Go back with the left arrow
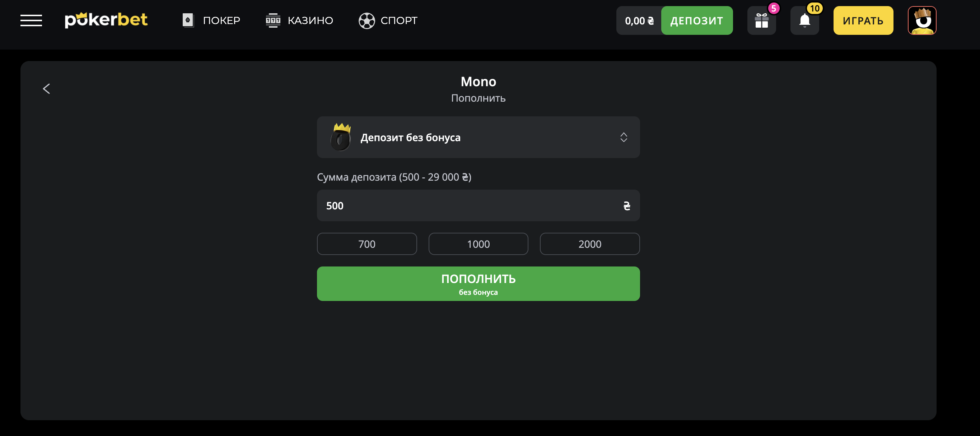The image size is (980, 436). click(46, 89)
